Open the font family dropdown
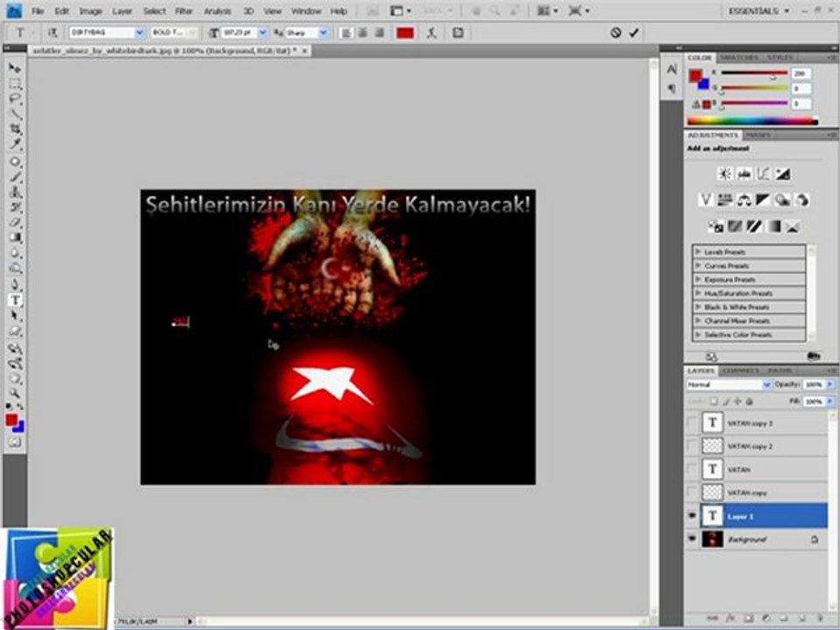Screen dimensions: 840x630 click(x=139, y=32)
